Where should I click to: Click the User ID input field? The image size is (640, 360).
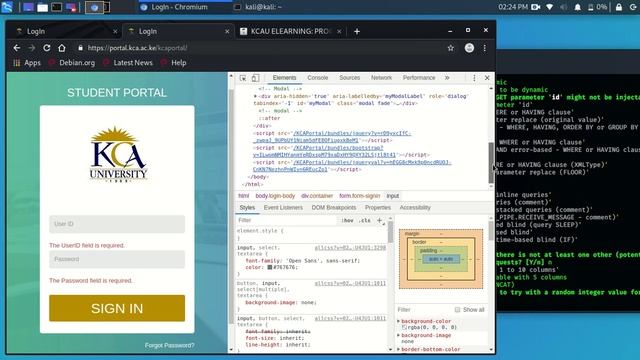coord(117,224)
